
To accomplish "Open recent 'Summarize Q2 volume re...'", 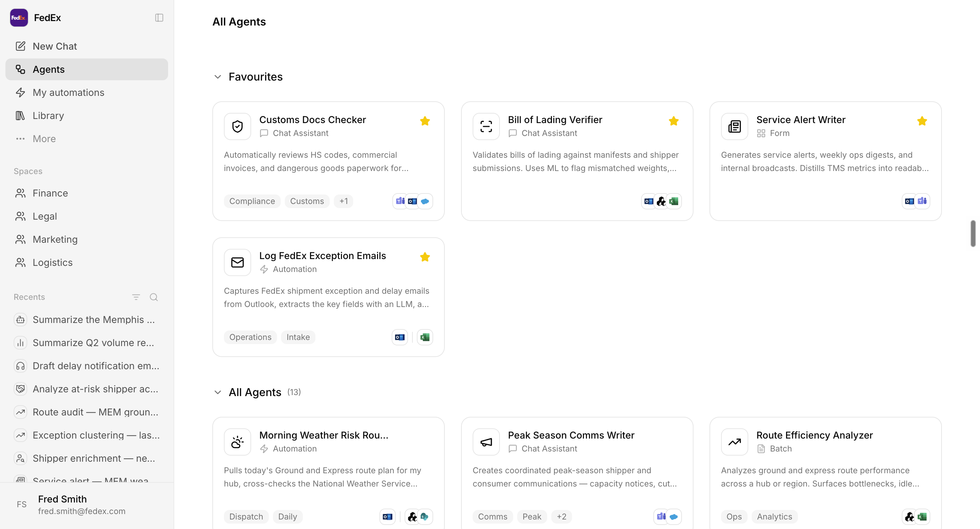I will point(87,343).
